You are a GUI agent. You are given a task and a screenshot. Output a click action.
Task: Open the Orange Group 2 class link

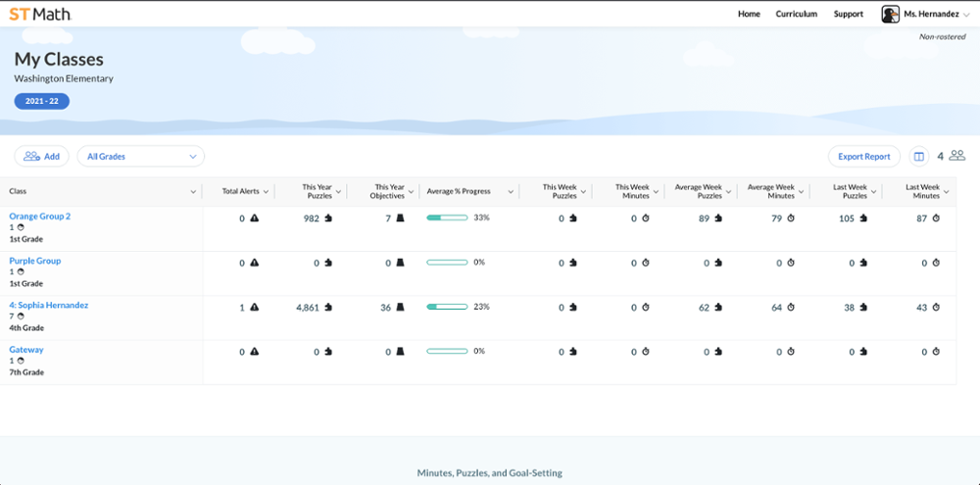40,217
